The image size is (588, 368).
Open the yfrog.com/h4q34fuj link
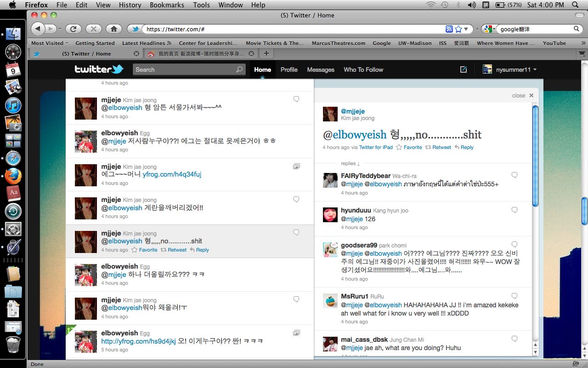[x=172, y=174]
